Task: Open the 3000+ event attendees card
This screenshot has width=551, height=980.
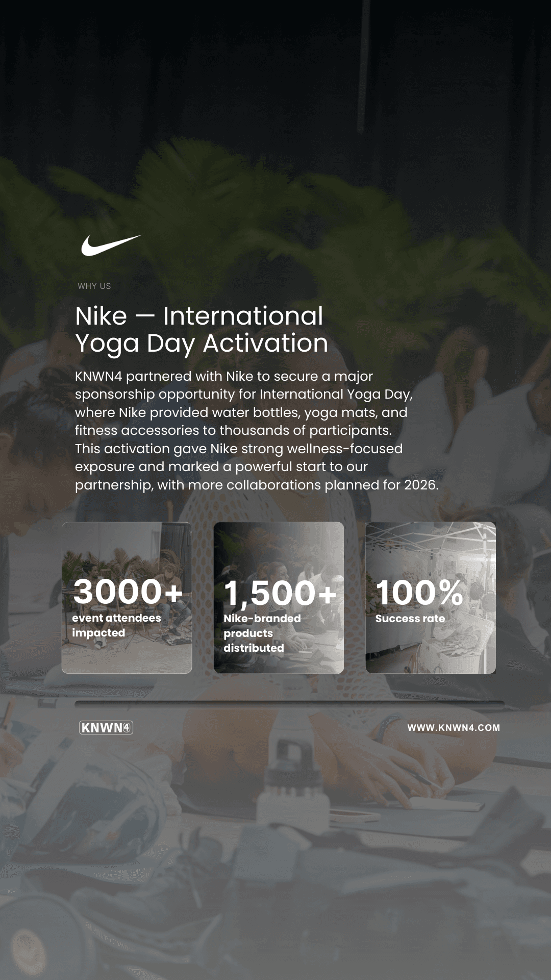Action: coord(127,598)
